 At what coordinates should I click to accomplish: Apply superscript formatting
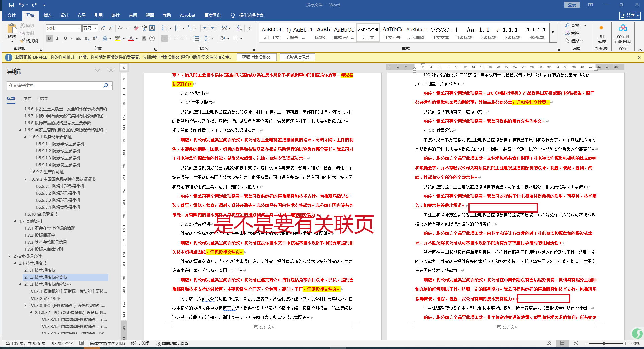[95, 38]
